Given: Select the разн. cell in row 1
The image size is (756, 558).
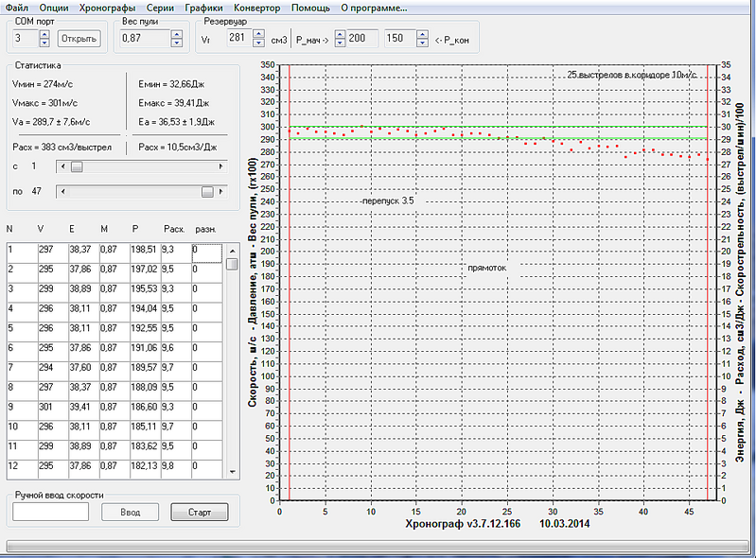Looking at the screenshot, I should tap(207, 253).
